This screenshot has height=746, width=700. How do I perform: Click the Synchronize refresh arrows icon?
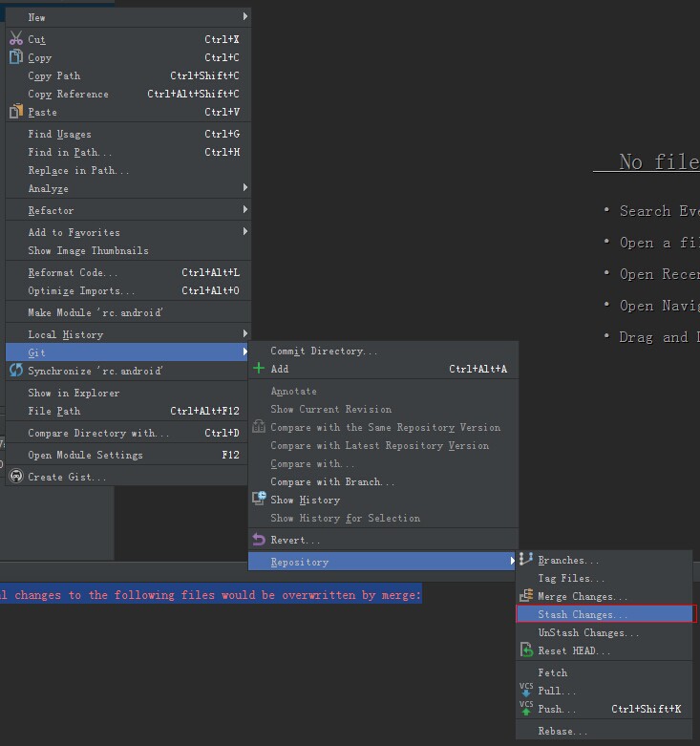pos(15,370)
